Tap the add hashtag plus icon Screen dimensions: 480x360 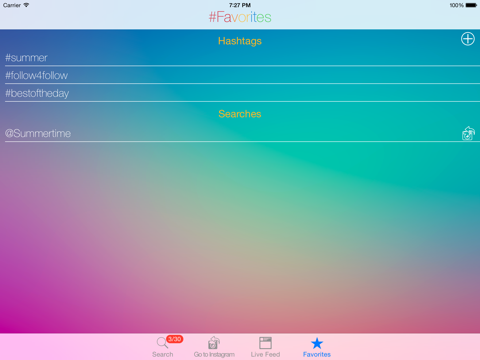pyautogui.click(x=468, y=39)
